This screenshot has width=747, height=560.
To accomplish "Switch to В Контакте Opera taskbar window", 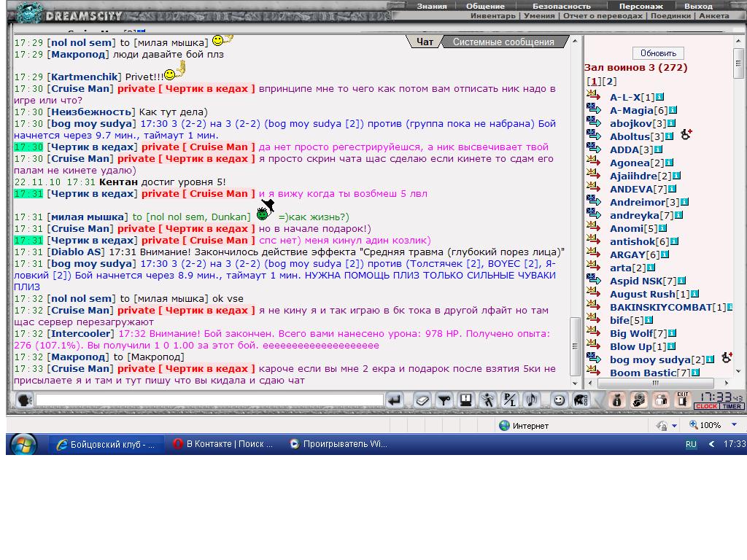I will (x=223, y=444).
